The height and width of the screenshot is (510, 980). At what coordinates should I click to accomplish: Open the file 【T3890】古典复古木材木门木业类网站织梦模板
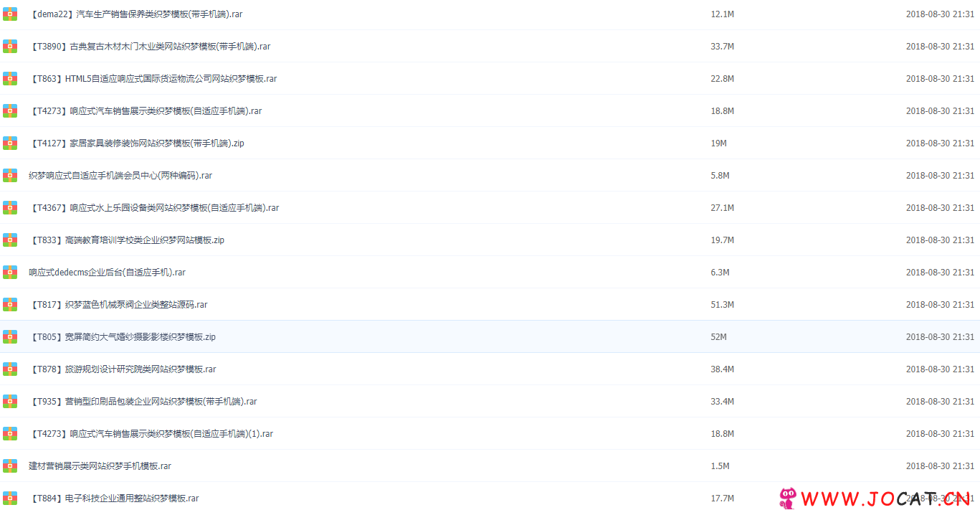click(x=150, y=47)
